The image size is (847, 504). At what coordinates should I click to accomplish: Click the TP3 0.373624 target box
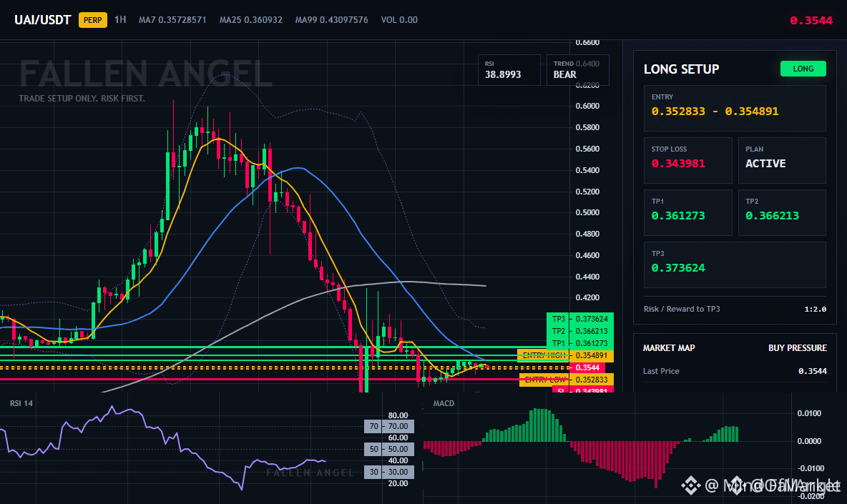click(x=735, y=265)
